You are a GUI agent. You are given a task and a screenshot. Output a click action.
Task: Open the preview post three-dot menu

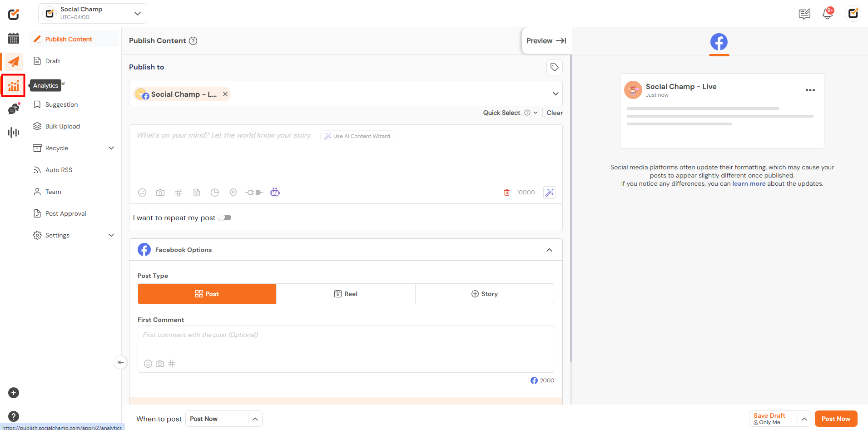(810, 90)
